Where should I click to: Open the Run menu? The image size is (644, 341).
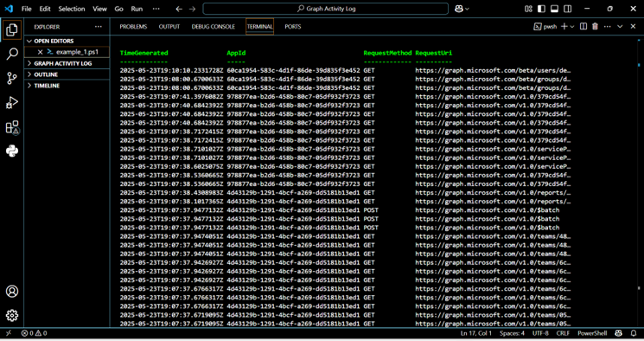(x=137, y=9)
